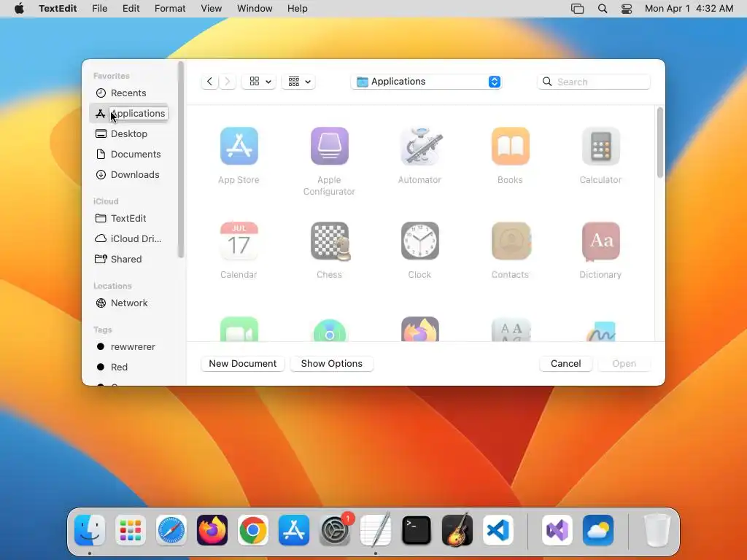Viewport: 747px width, 560px height.
Task: Open Control Center in the menu bar
Action: pyautogui.click(x=627, y=9)
